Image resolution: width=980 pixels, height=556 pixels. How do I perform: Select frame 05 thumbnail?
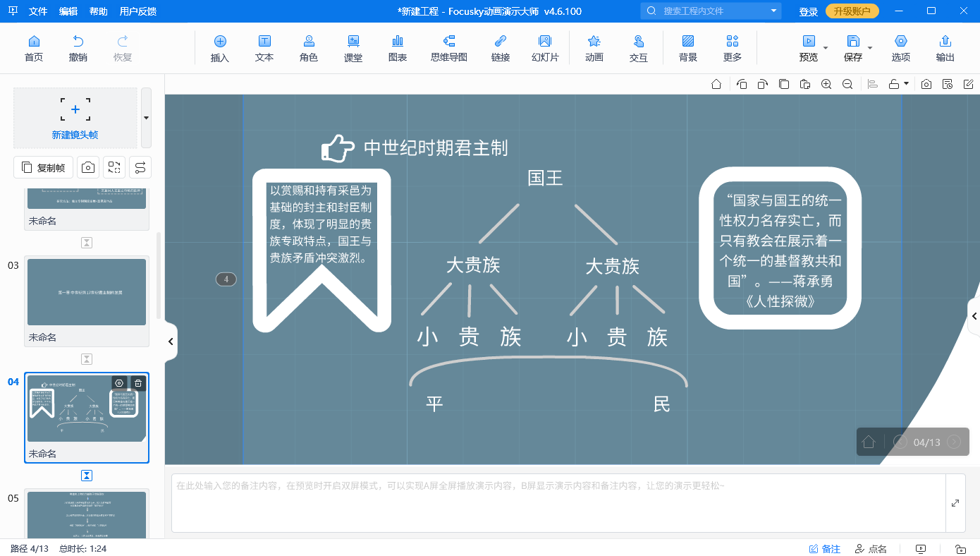coord(87,515)
